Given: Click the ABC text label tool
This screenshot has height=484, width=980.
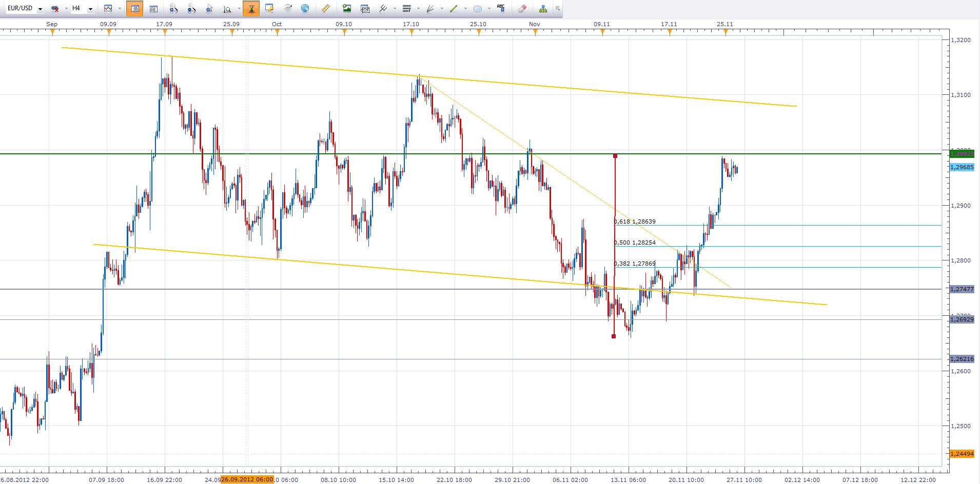Looking at the screenshot, I should [x=501, y=8].
